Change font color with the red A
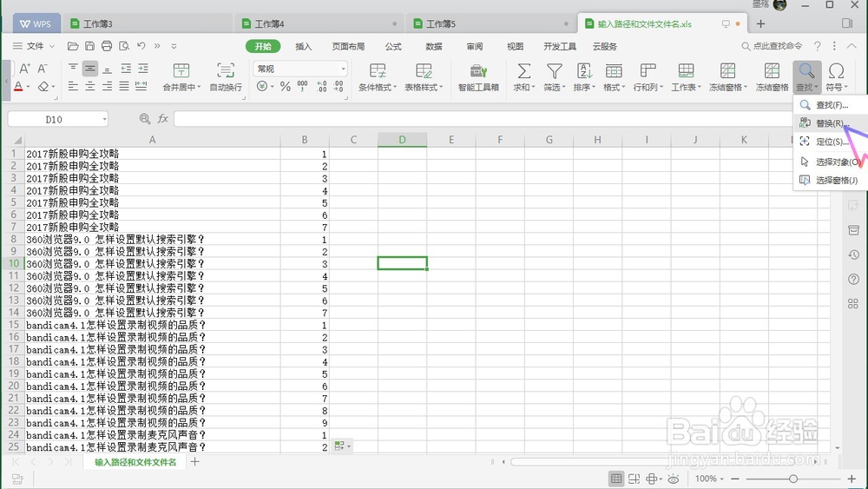Image resolution: width=868 pixels, height=489 pixels. click(18, 86)
